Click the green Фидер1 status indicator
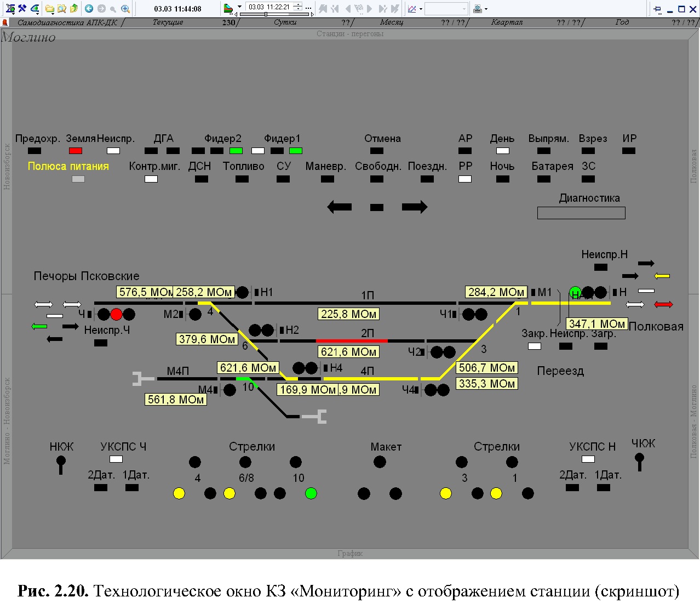Viewport: 700px width, 603px height. click(x=296, y=151)
